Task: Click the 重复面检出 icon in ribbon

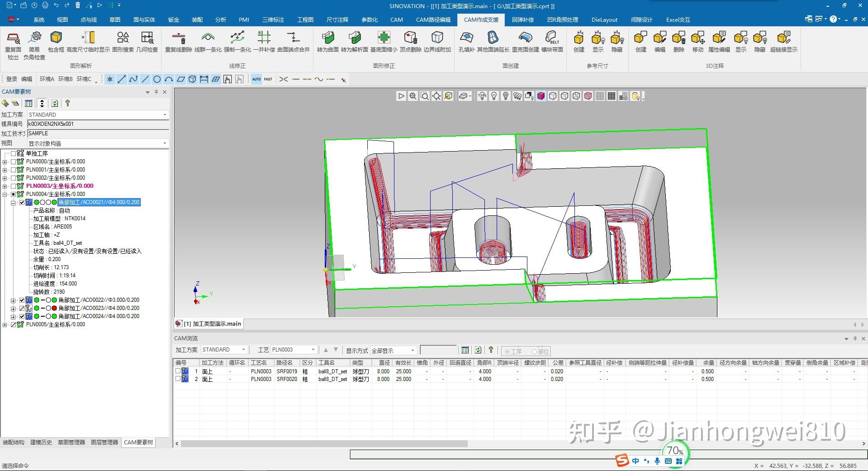Action: coord(13,38)
